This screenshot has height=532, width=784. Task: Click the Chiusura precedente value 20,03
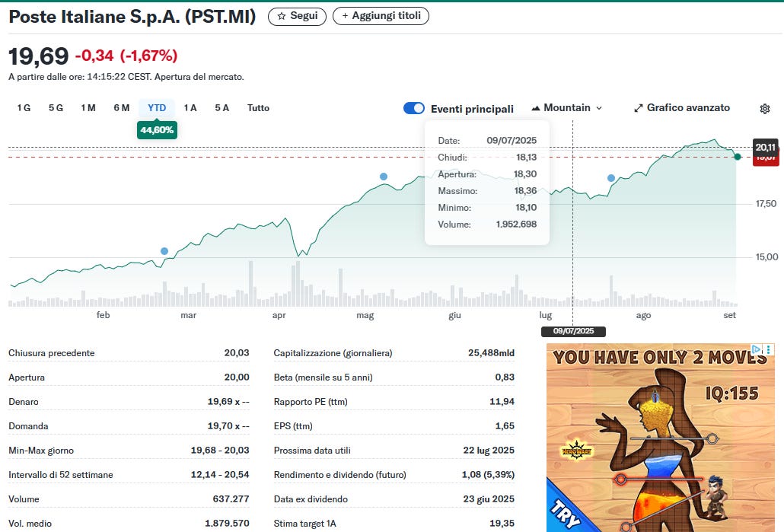237,353
